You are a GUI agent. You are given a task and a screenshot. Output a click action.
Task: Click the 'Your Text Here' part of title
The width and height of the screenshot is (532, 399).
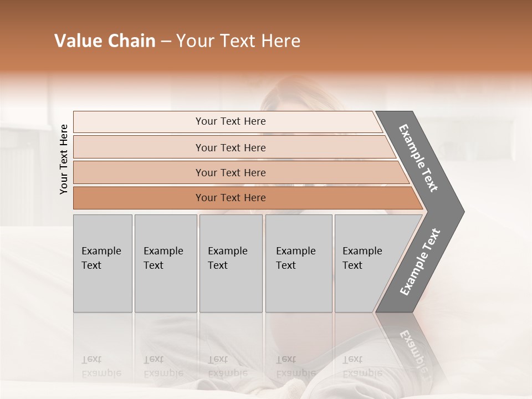238,40
